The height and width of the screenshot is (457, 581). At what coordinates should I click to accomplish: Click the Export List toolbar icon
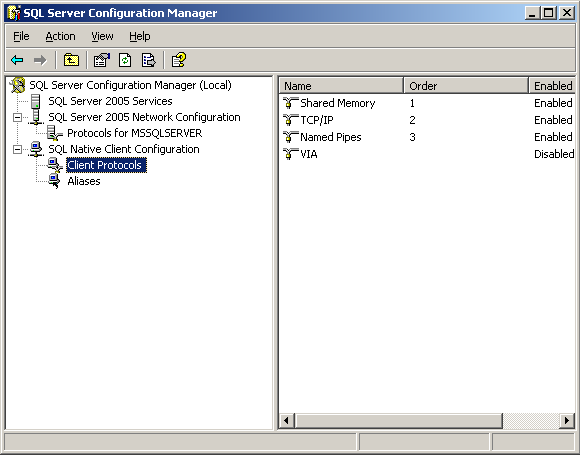click(x=149, y=60)
